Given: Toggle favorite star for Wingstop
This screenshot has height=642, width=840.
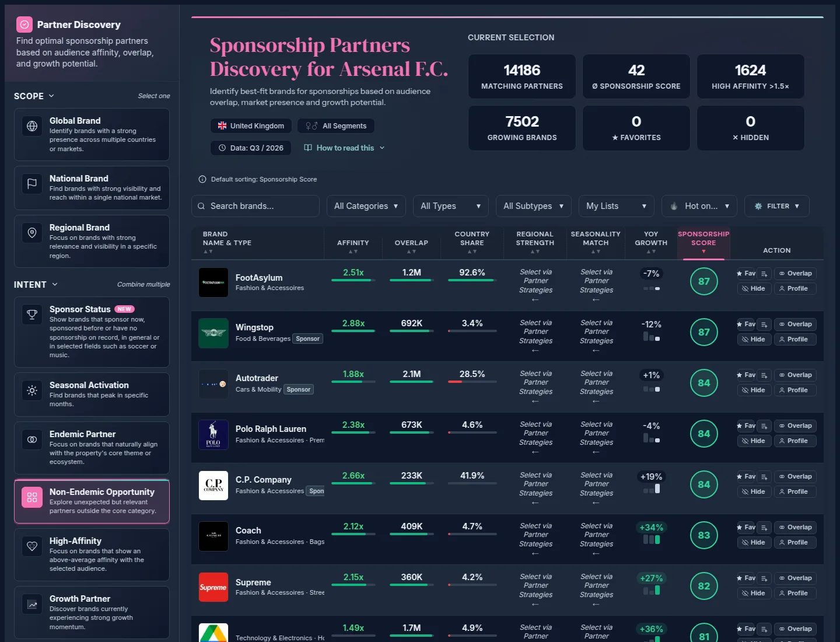Looking at the screenshot, I should coord(746,324).
